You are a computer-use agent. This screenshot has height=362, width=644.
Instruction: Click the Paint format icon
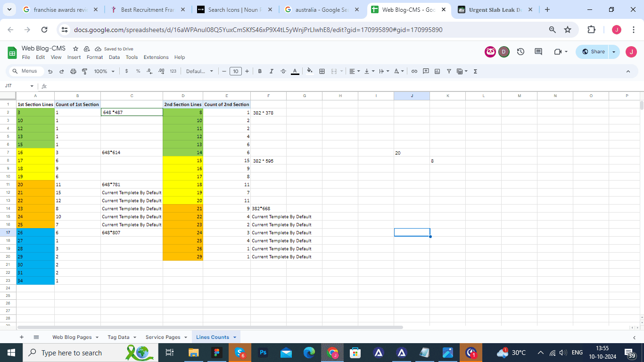[x=85, y=71]
